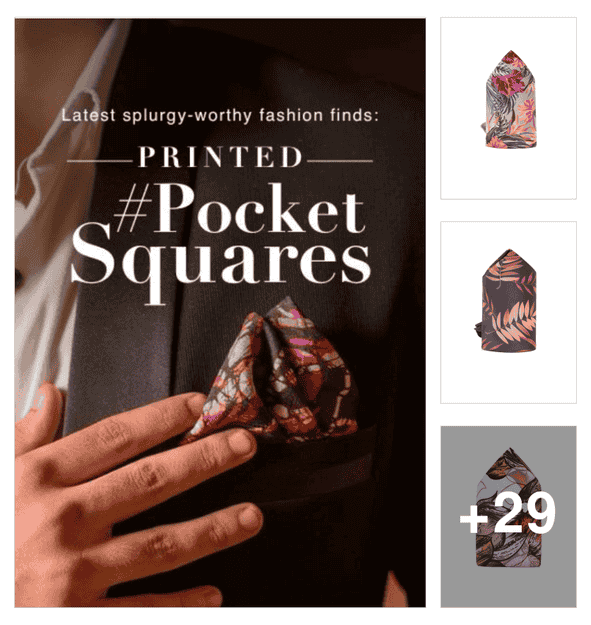Click 'Latest splurgy-worthy fashion finds:' tagline
This screenshot has width=591, height=625.
coord(220,116)
